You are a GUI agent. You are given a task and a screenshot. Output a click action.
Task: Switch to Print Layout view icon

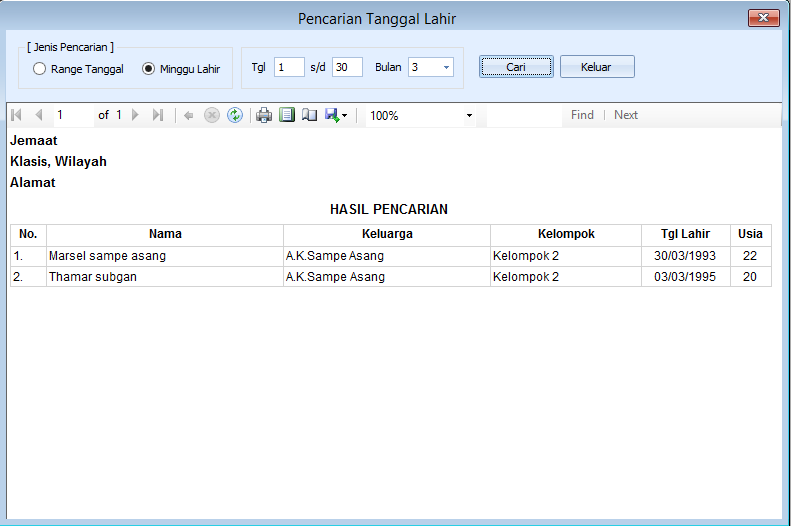pos(287,115)
